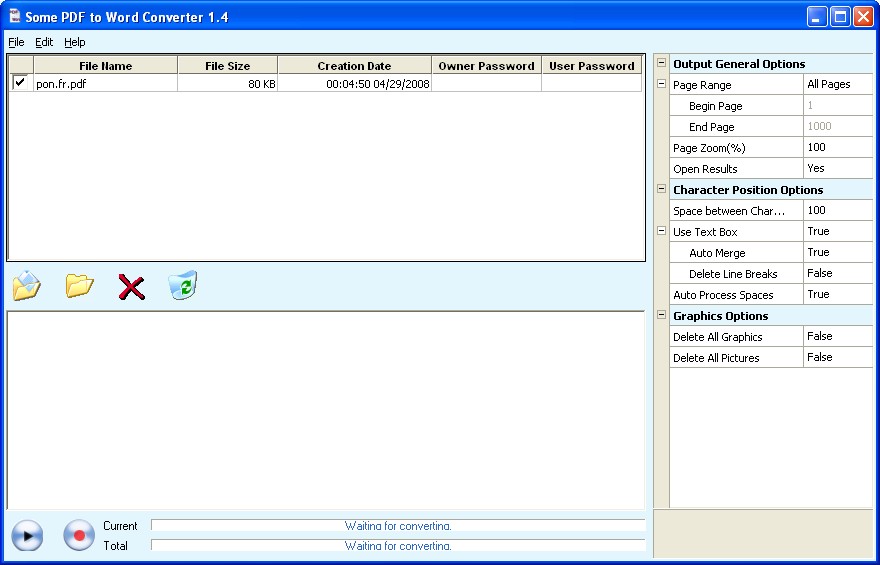This screenshot has height=565, width=880.
Task: Sort by the Creation Date column header
Action: click(x=354, y=66)
